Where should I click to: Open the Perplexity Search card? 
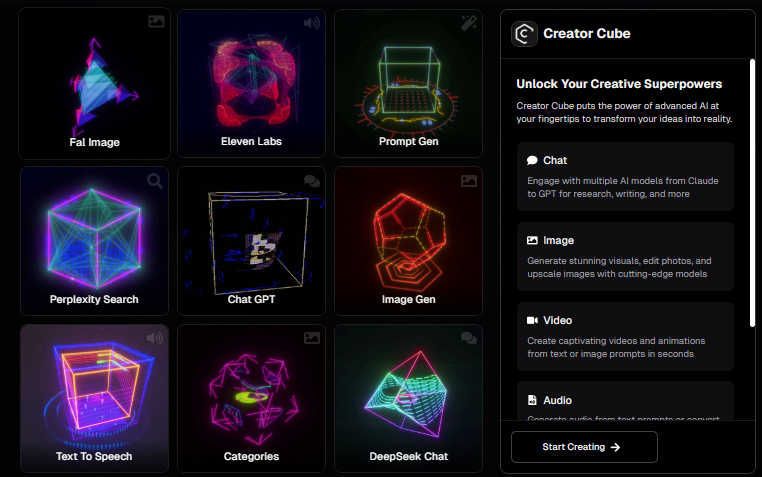pyautogui.click(x=94, y=241)
